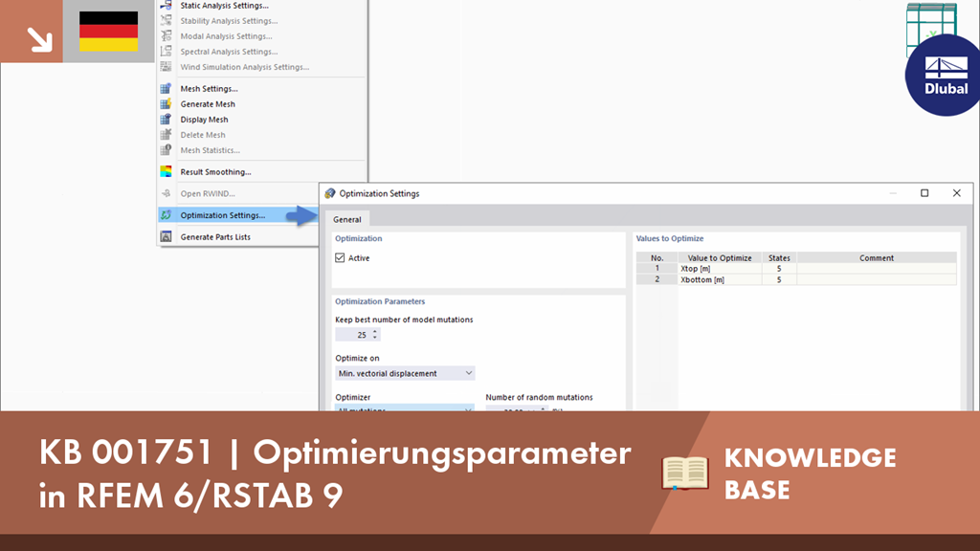Viewport: 980px width, 551px height.
Task: Click States value in Xbottom row
Action: (779, 280)
